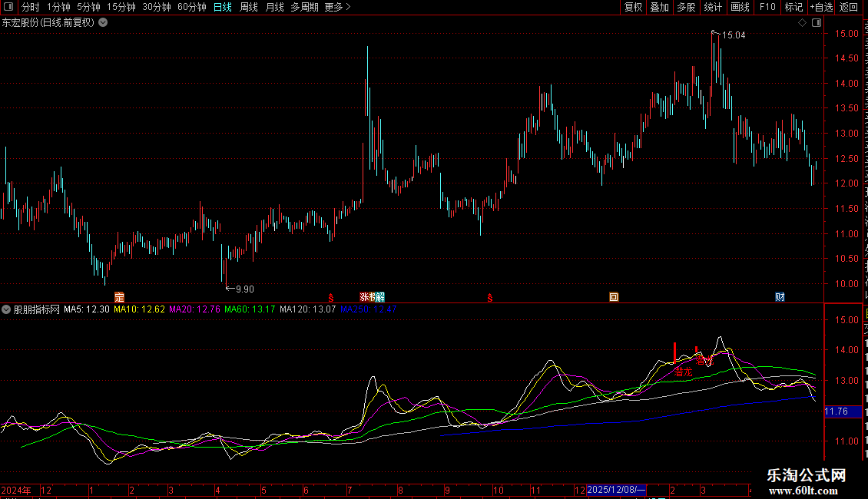
Task: Click the MA250: 12.47 legend value
Action: click(368, 310)
